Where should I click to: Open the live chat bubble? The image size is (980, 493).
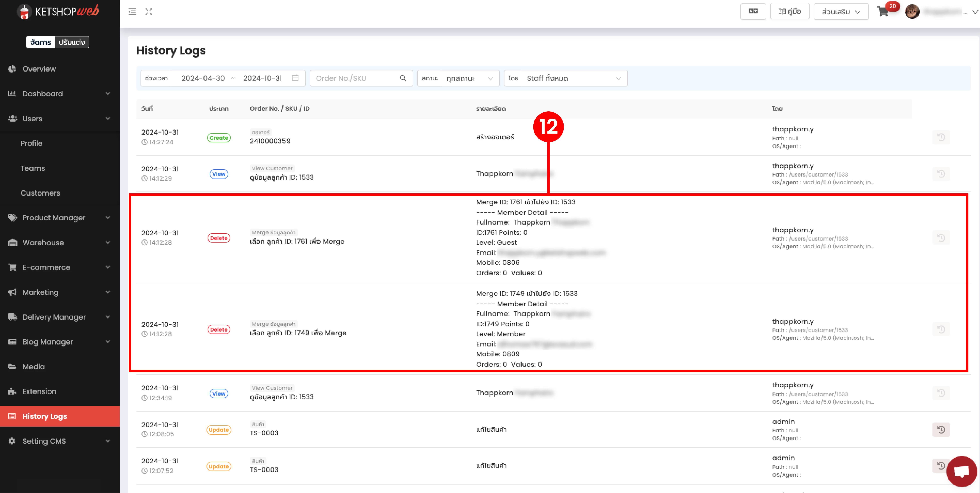[961, 471]
